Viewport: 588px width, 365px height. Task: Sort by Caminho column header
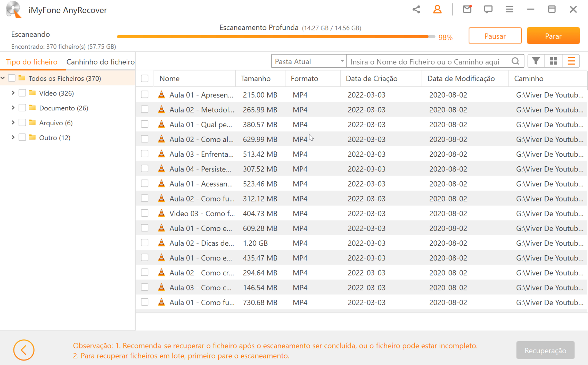(x=548, y=78)
